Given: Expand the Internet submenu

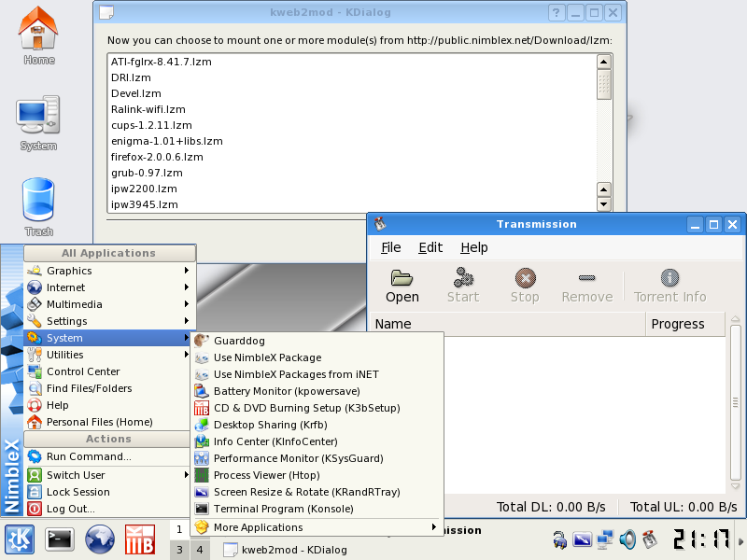Looking at the screenshot, I should [109, 287].
